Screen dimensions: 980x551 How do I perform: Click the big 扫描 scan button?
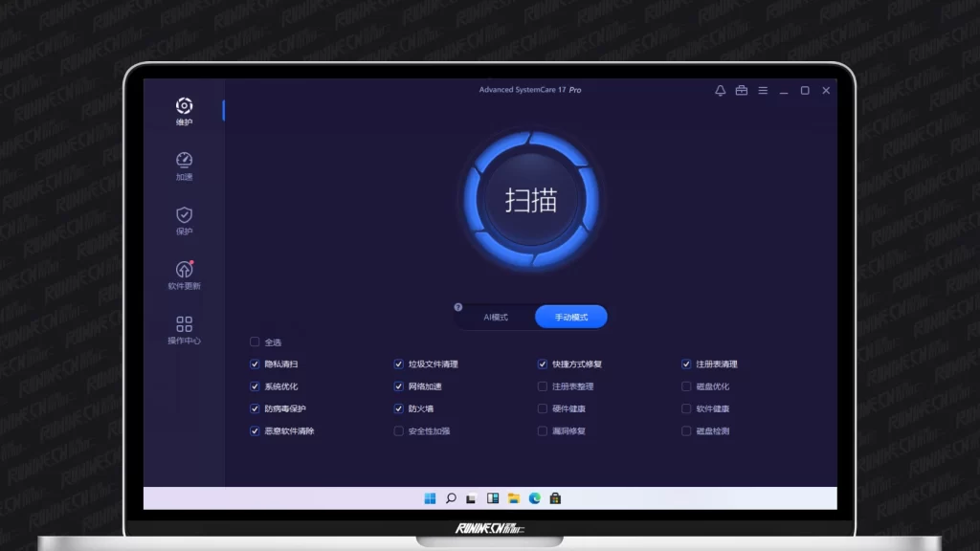[531, 200]
